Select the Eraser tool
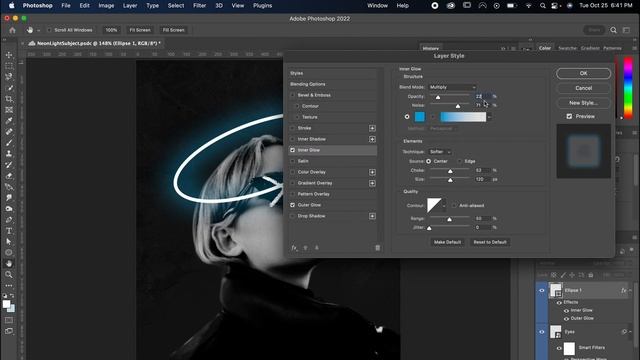The height and width of the screenshot is (360, 640). 9,176
